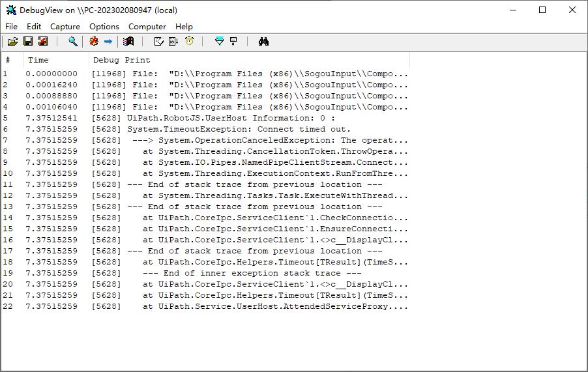Select the ServiceClient`1.EnsureConnecti... row
The height and width of the screenshot is (372, 588).
click(205, 229)
